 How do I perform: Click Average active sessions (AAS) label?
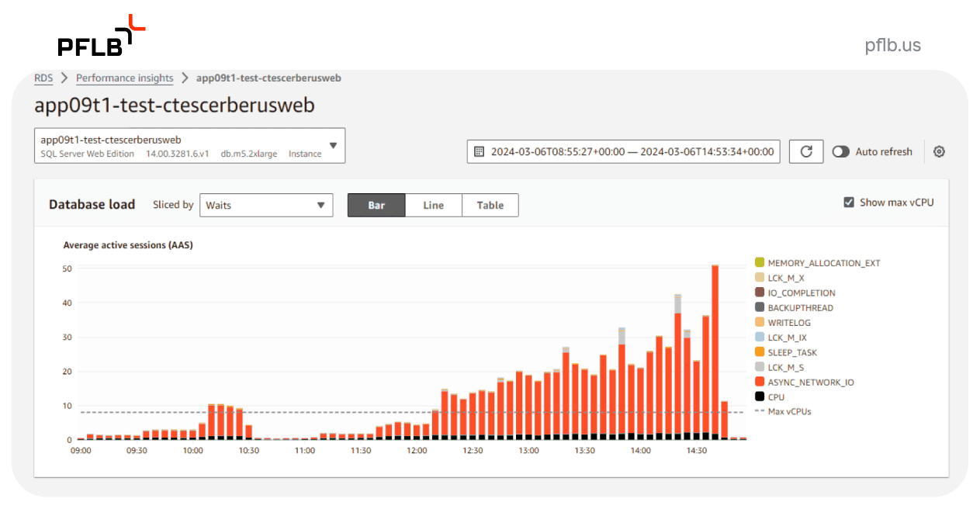(128, 245)
